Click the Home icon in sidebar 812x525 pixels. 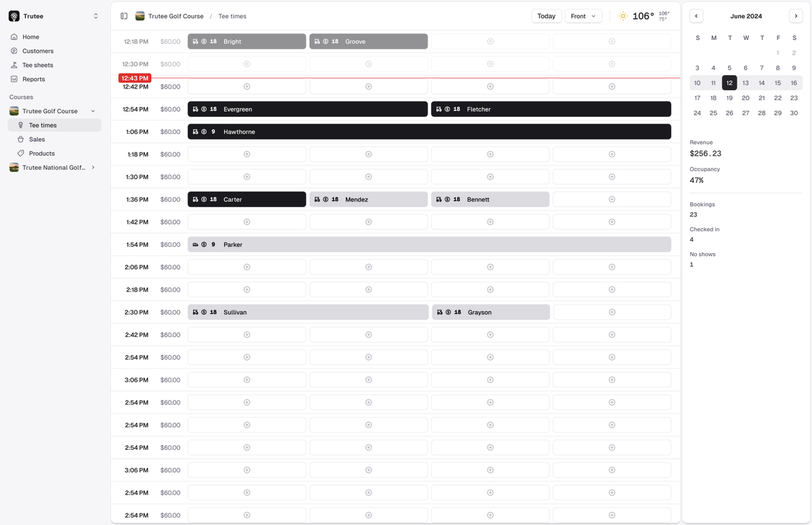[14, 37]
